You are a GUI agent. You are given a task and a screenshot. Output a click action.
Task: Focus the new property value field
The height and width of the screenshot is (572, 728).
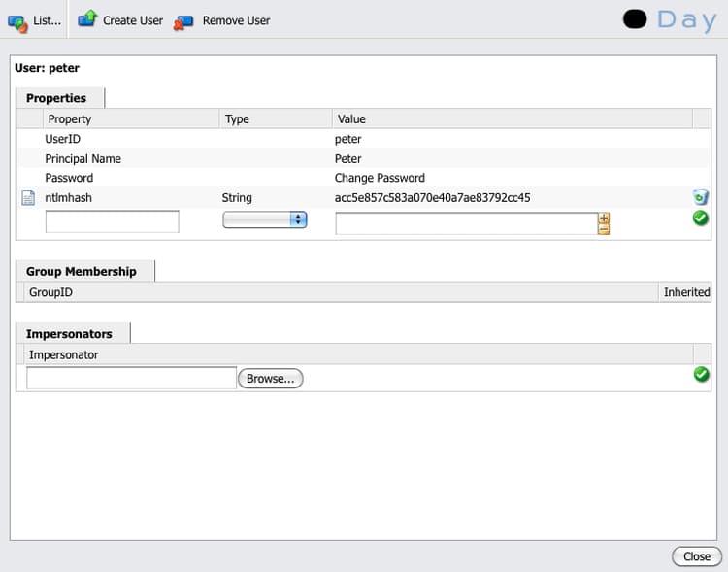(x=467, y=223)
